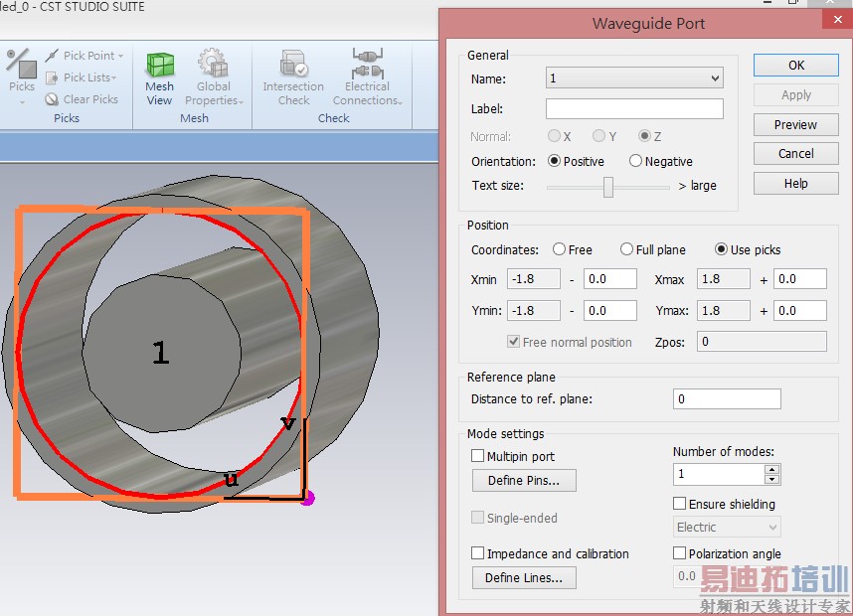
Task: Select Negative orientation
Action: (635, 161)
